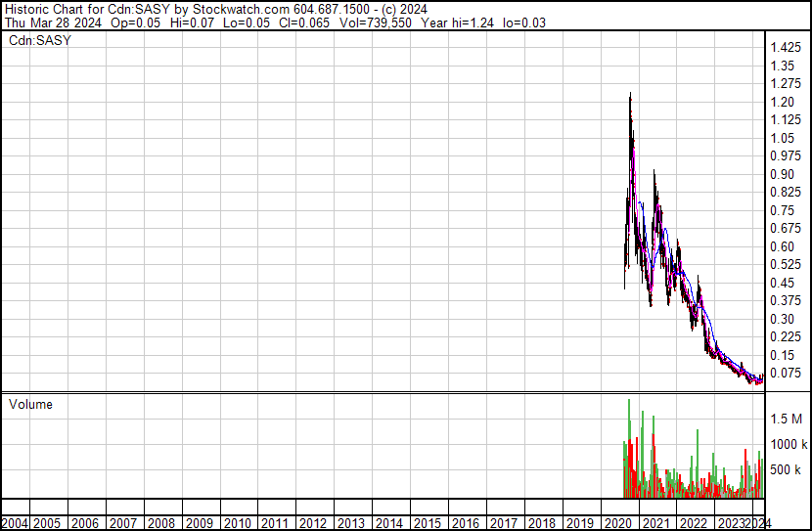Pick the 2022 year label

(x=694, y=523)
